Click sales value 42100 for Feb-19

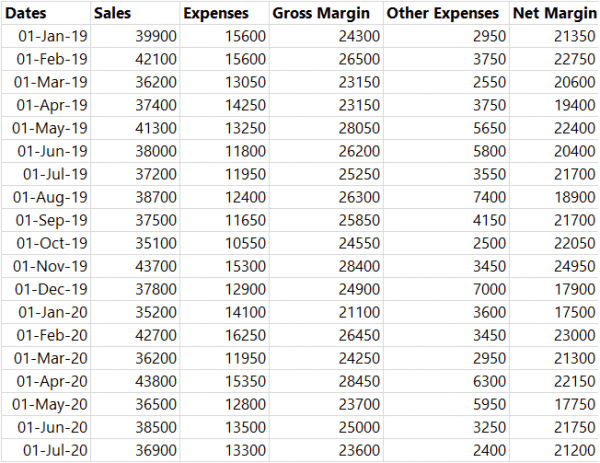coord(135,59)
